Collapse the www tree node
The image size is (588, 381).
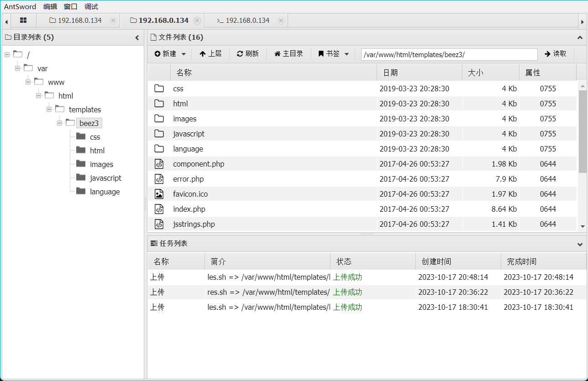pos(28,82)
